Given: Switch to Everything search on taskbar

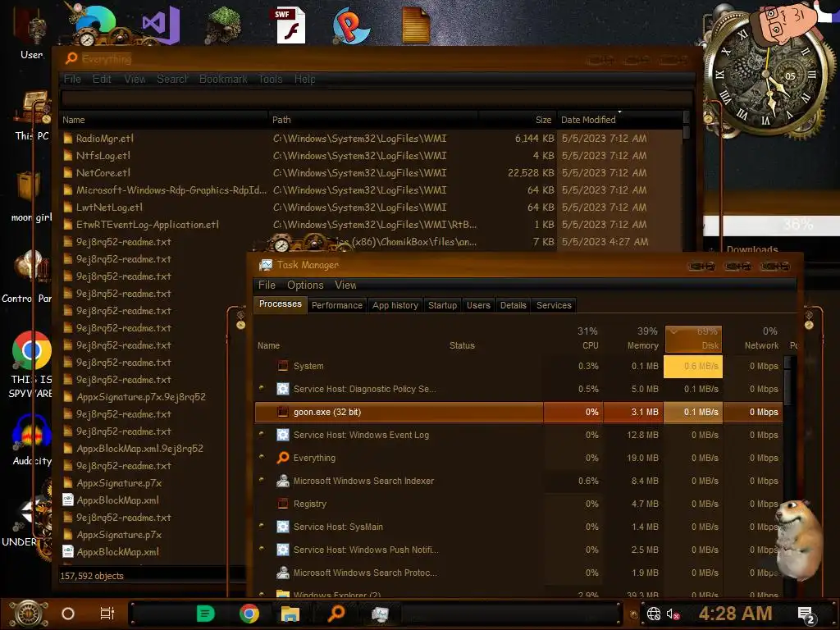Looking at the screenshot, I should click(x=336, y=614).
